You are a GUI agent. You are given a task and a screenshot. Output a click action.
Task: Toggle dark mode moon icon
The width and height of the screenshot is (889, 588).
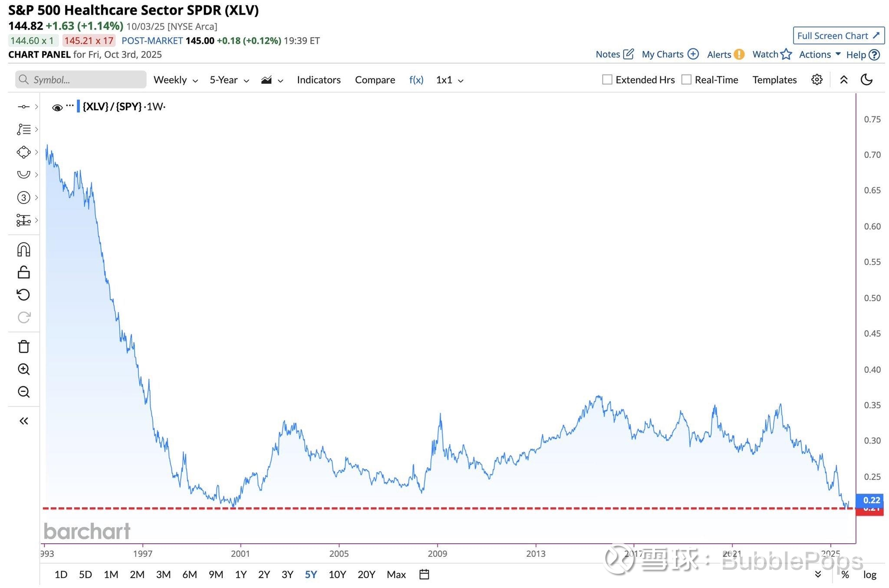866,80
